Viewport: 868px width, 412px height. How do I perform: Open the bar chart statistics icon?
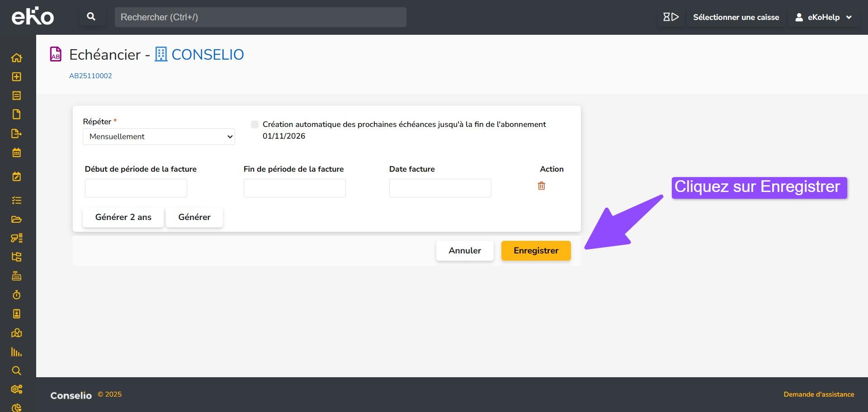17,352
